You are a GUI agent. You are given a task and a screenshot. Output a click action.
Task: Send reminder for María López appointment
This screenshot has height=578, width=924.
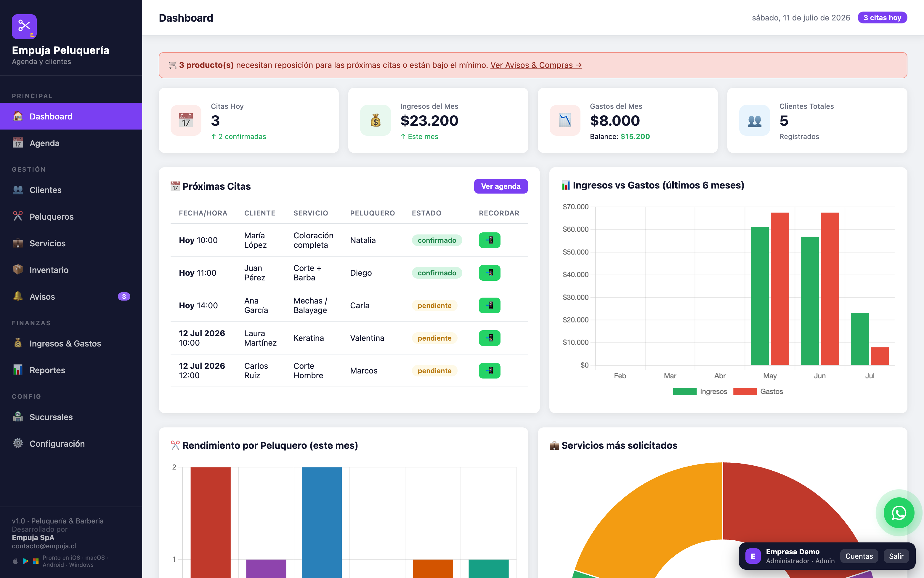click(x=490, y=240)
